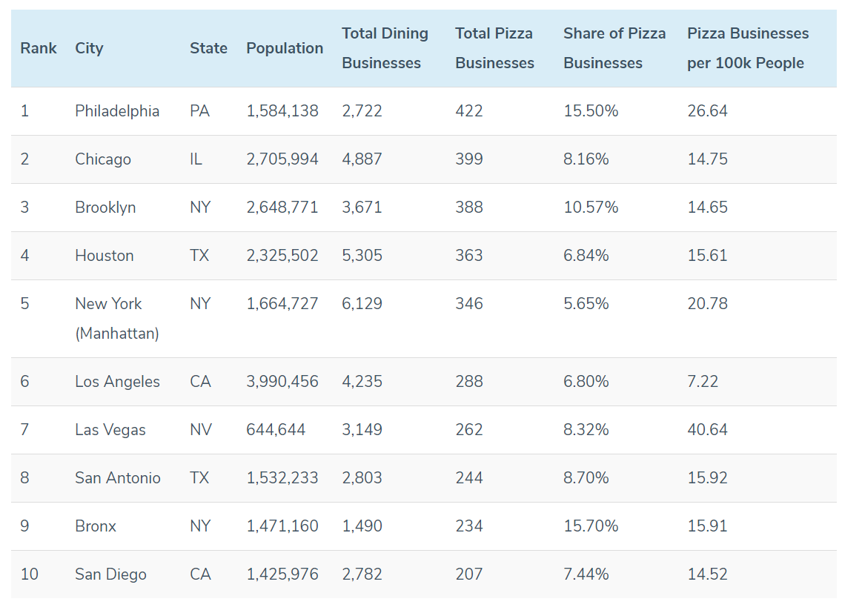Select the Philadelphia city cell
Image resolution: width=842 pixels, height=616 pixels.
point(117,111)
